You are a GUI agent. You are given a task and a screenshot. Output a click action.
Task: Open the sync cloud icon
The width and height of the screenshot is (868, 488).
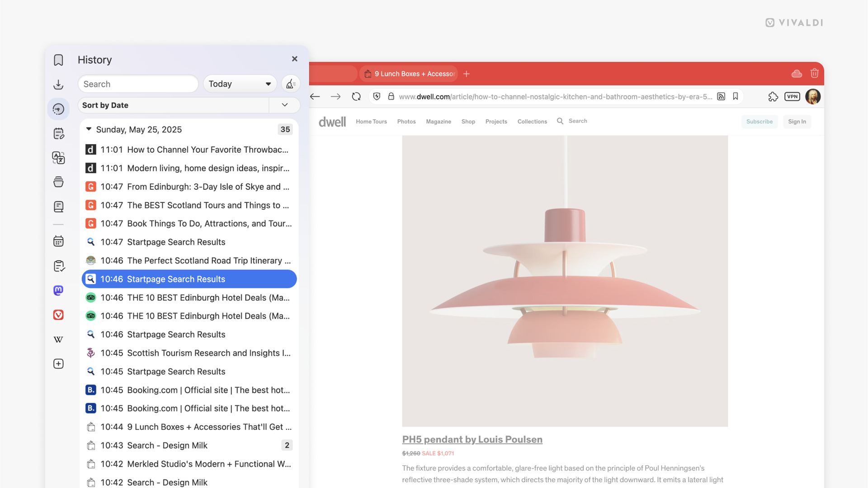click(797, 73)
